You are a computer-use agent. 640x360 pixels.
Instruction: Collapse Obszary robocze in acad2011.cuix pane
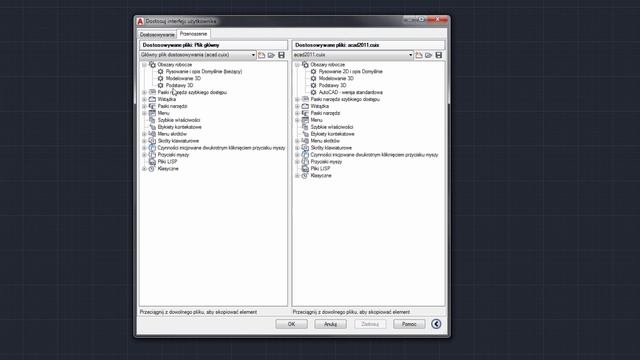tap(297, 64)
